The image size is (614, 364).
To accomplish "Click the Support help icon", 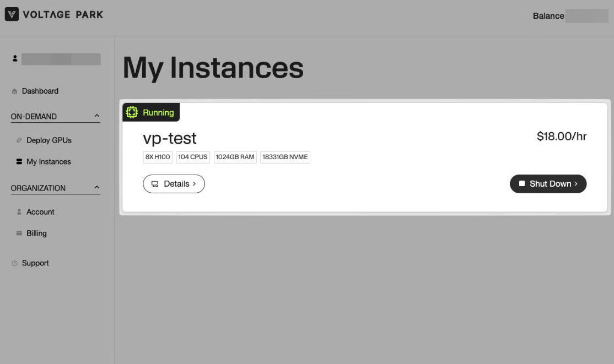I will pyautogui.click(x=15, y=263).
